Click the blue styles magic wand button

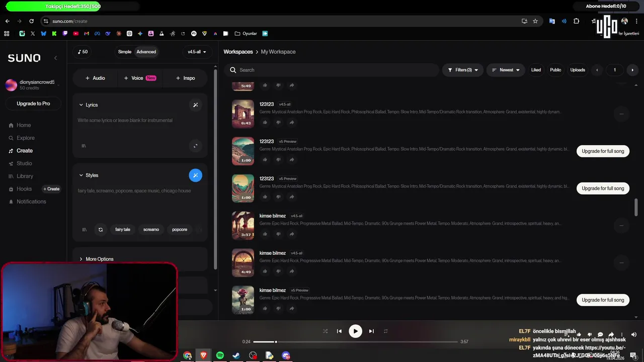click(196, 175)
